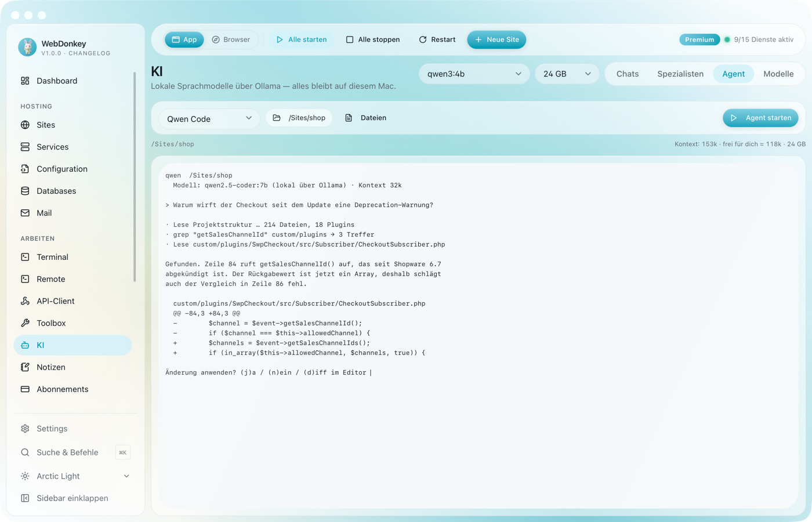Click the Sites globe icon
This screenshot has width=812, height=522.
point(25,125)
